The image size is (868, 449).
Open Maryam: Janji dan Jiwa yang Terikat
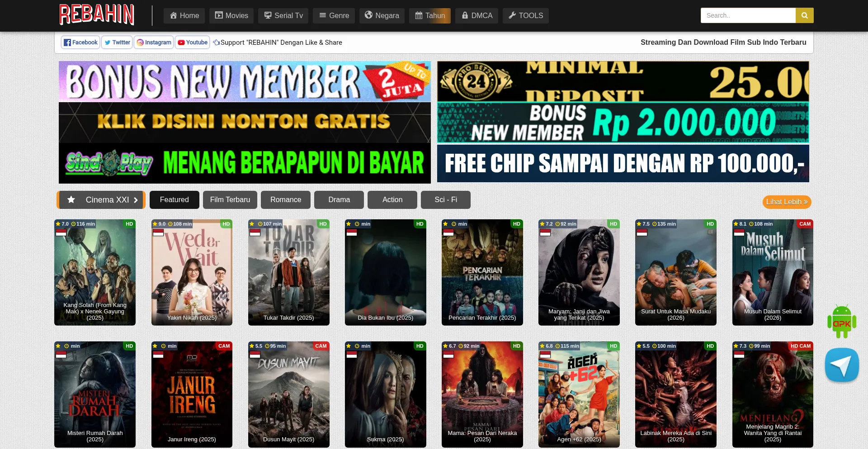pyautogui.click(x=579, y=272)
